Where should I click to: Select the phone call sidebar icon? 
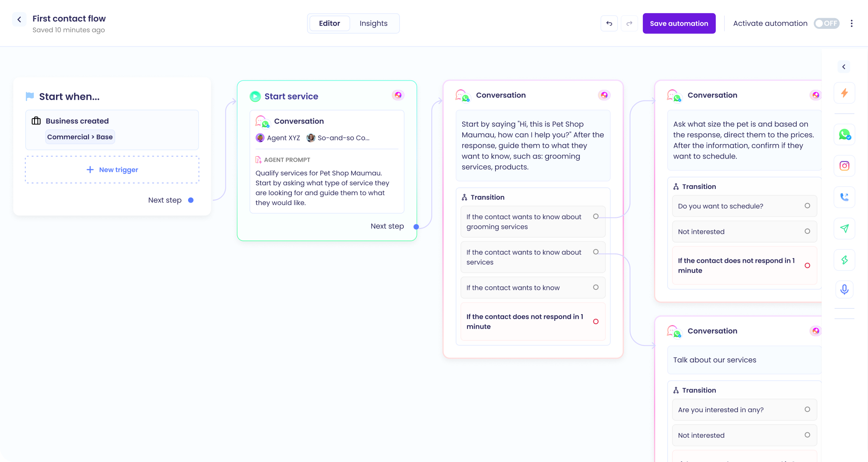coord(844,197)
